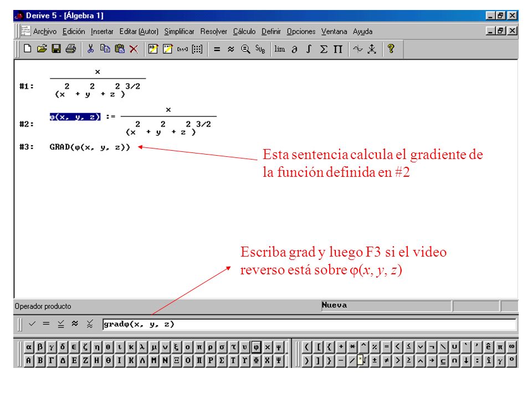Insert the infinity ∞ symbol
This screenshot has height=399, width=532.
pos(511,347)
